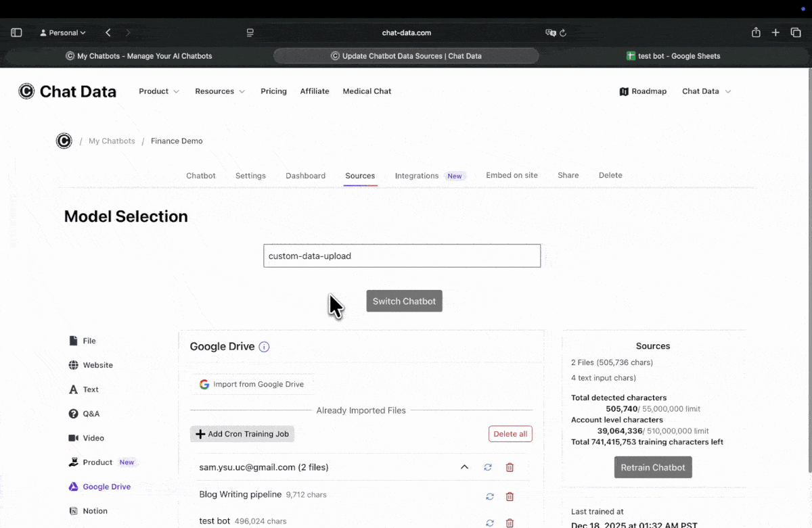Collapse the sam.ysu.uc@gmail.com file list
812x528 pixels.
pos(464,467)
